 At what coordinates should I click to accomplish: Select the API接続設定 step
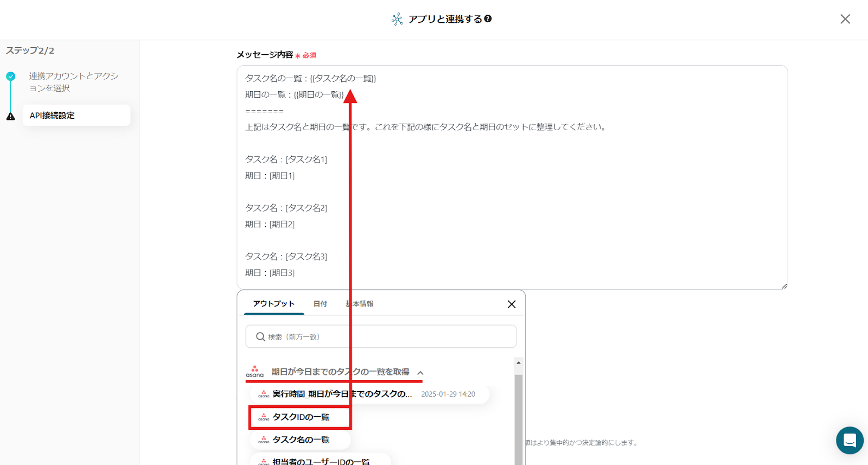(76, 116)
